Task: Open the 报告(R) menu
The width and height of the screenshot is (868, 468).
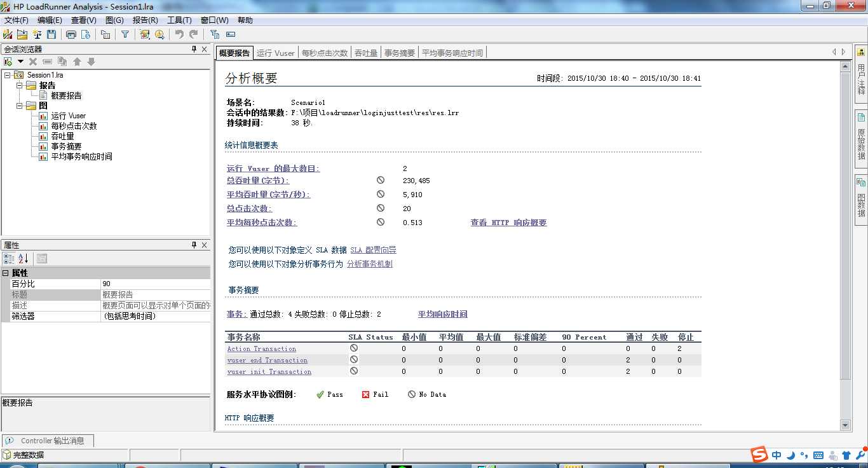Action: coord(145,20)
